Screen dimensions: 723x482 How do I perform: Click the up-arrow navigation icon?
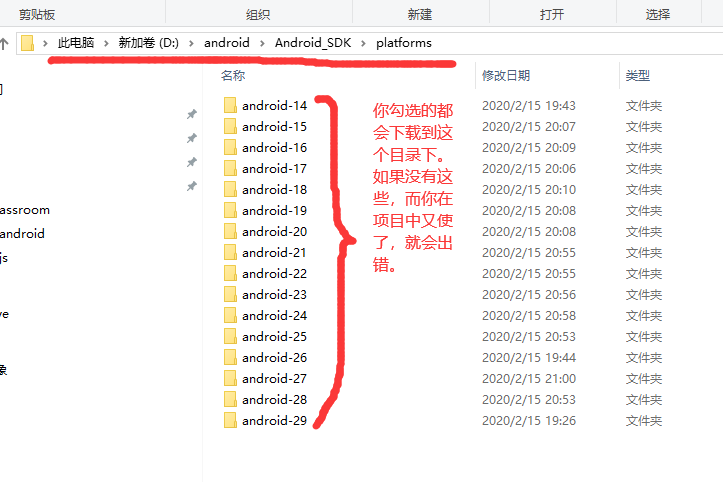[x=4, y=44]
